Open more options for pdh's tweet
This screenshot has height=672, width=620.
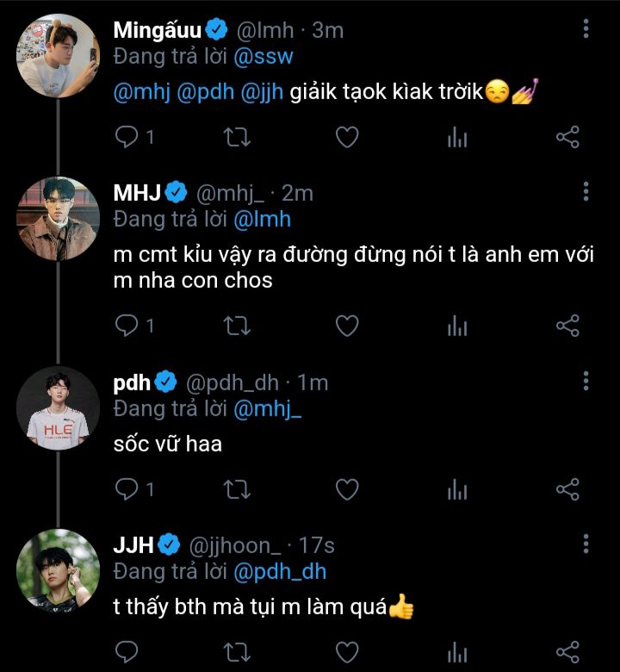[x=586, y=381]
